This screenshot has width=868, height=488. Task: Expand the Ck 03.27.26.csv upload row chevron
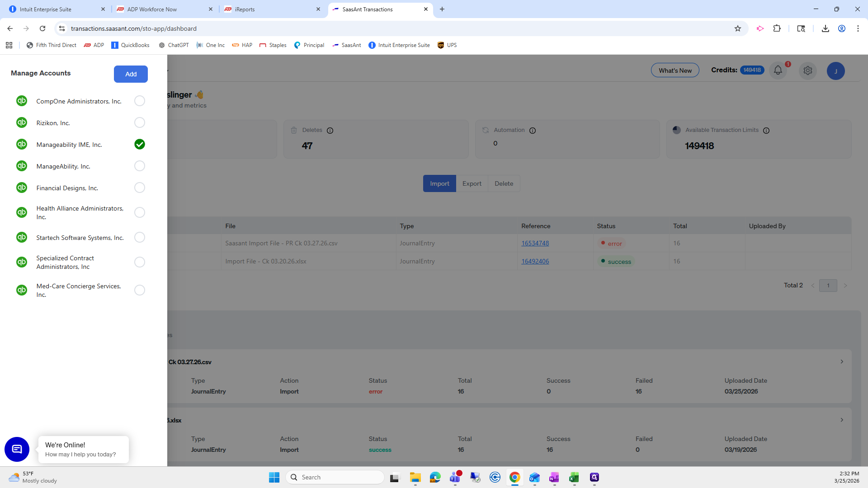[842, 361]
